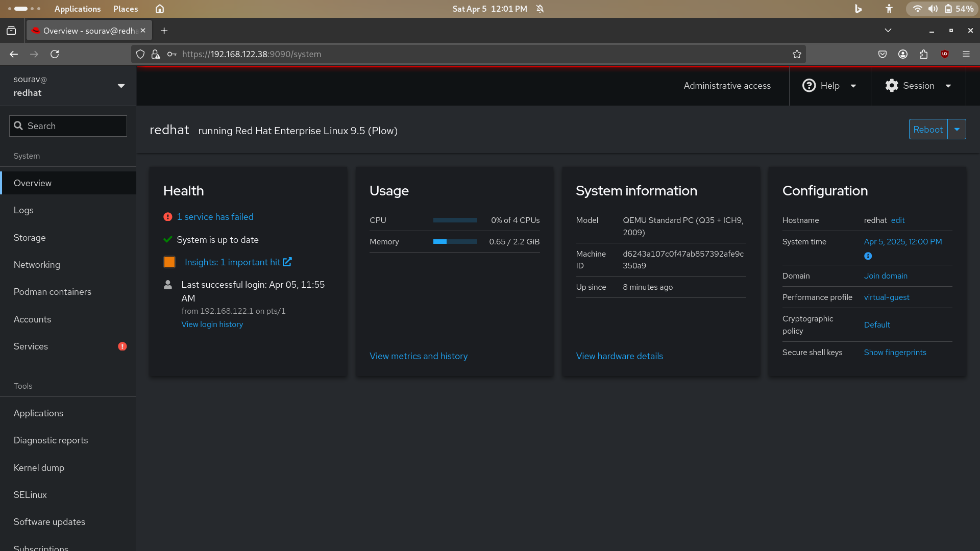The width and height of the screenshot is (980, 551).
Task: Open the uBlock Origin shield icon
Action: [x=945, y=54]
